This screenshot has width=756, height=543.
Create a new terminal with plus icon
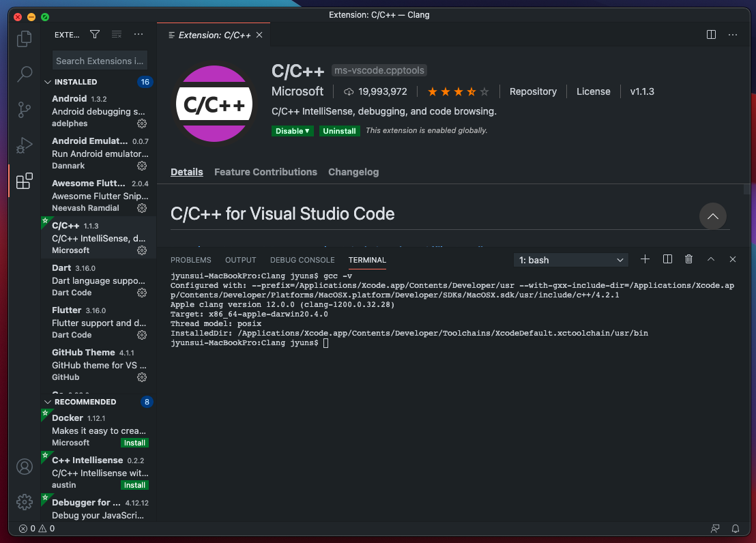coord(645,259)
